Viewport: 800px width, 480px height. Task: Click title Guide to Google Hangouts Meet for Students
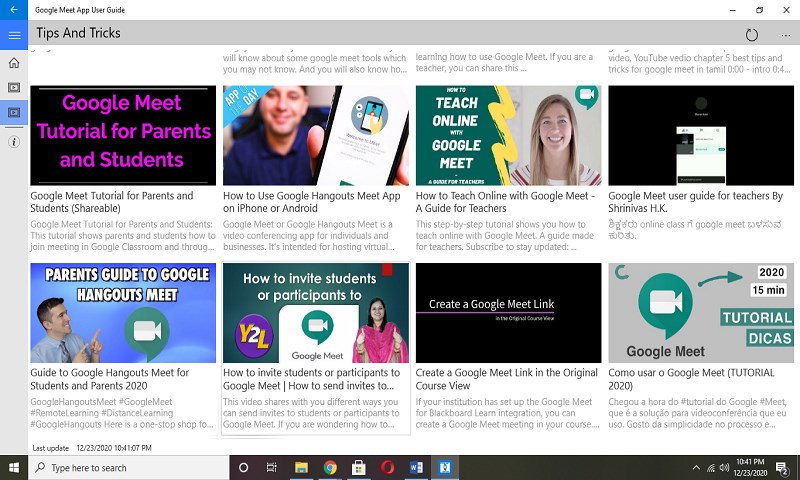coord(110,379)
